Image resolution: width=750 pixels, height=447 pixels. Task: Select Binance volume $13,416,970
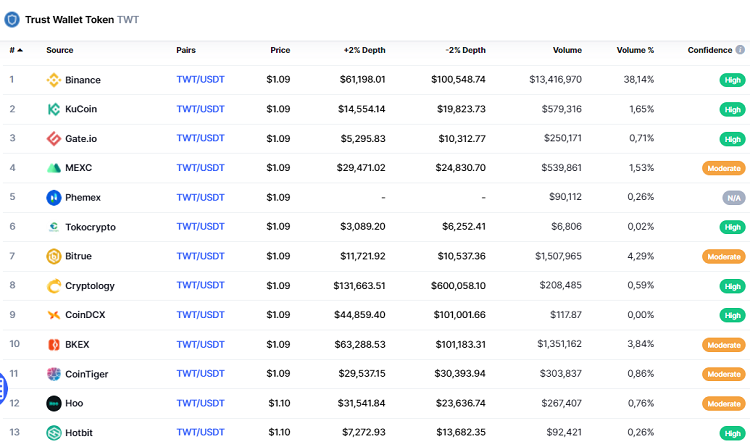coord(555,79)
